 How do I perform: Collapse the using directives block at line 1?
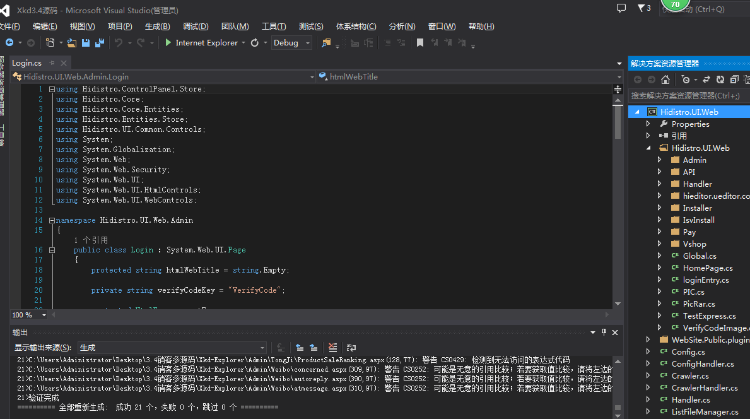[x=51, y=89]
